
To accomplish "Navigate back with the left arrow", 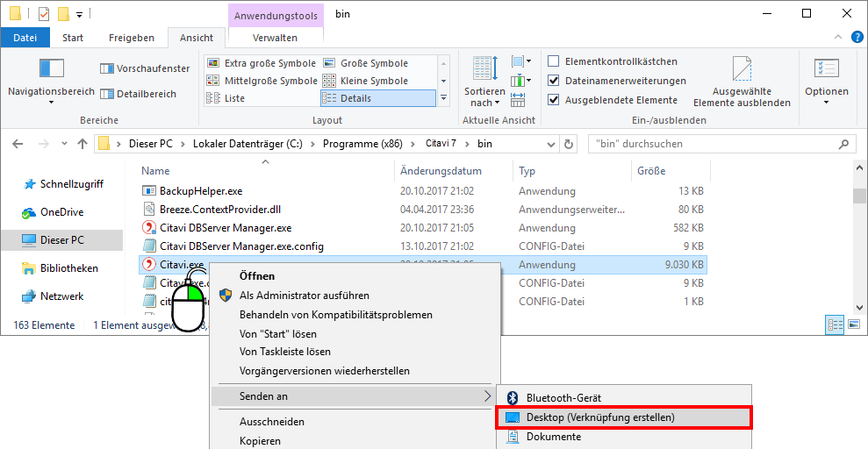I will coord(18,144).
